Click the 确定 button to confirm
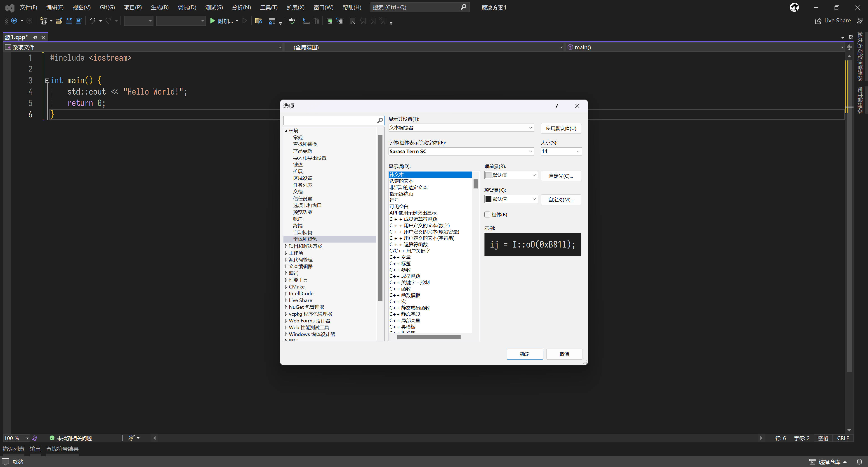The height and width of the screenshot is (467, 868). 525,354
